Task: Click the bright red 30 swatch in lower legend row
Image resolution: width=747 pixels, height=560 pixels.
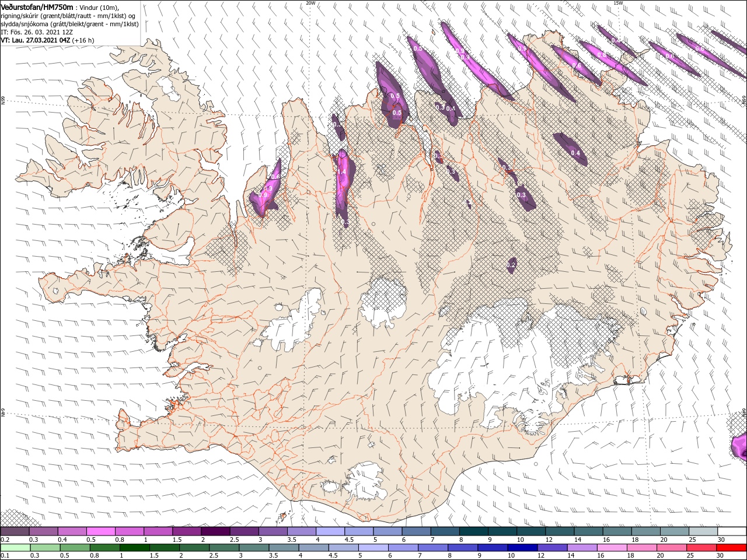Action: [x=731, y=548]
